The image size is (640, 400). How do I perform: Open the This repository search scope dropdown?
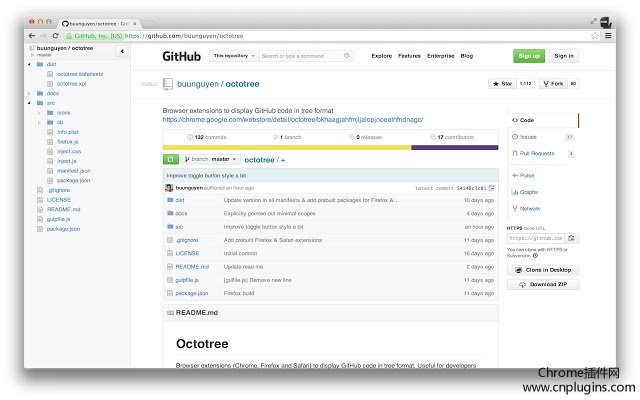(234, 56)
